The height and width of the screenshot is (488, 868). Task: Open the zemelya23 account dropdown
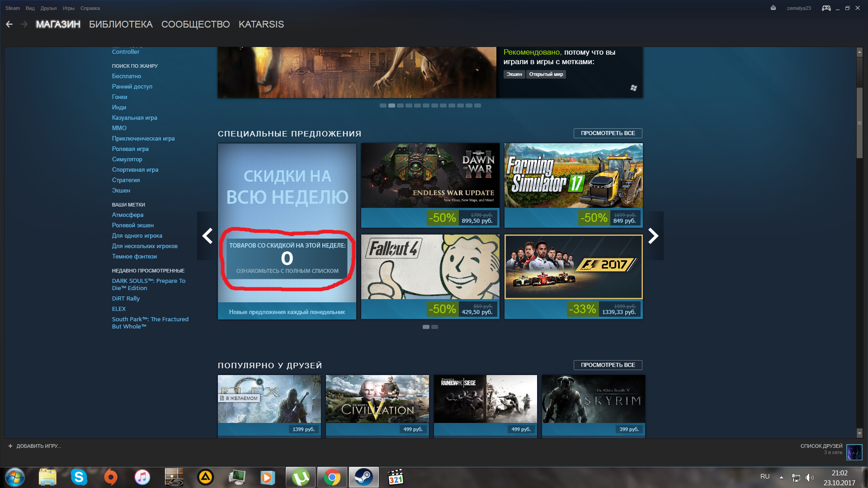click(x=798, y=8)
